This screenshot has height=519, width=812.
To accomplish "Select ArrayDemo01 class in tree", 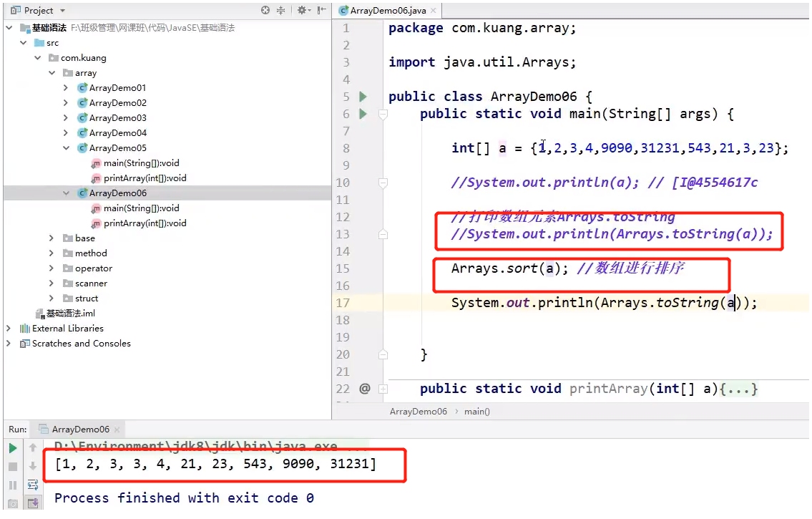I will [x=117, y=87].
